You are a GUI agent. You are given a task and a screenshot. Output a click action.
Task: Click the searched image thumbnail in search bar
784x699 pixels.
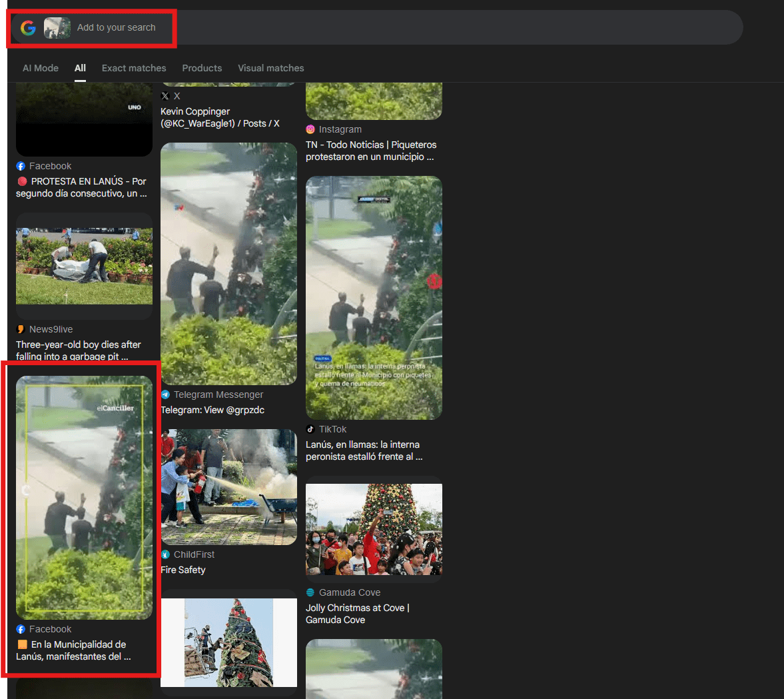point(57,28)
